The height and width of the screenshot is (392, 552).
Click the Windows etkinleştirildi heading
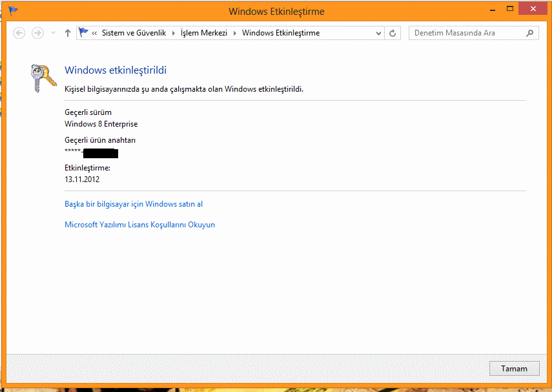pyautogui.click(x=116, y=70)
